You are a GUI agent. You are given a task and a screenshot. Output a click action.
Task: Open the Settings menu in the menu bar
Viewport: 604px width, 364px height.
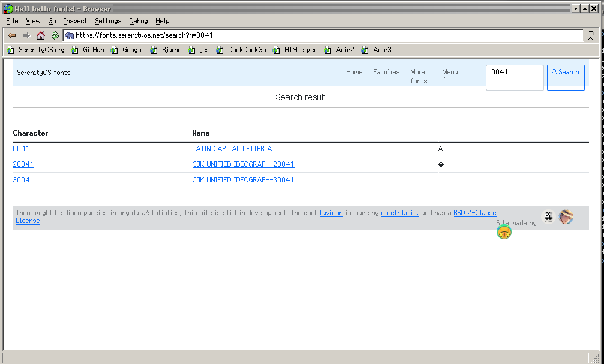[x=108, y=21]
